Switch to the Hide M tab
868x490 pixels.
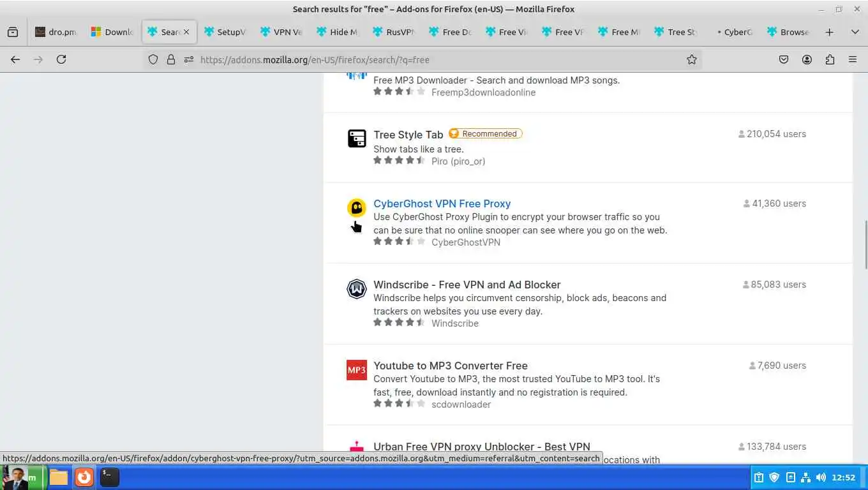point(338,32)
